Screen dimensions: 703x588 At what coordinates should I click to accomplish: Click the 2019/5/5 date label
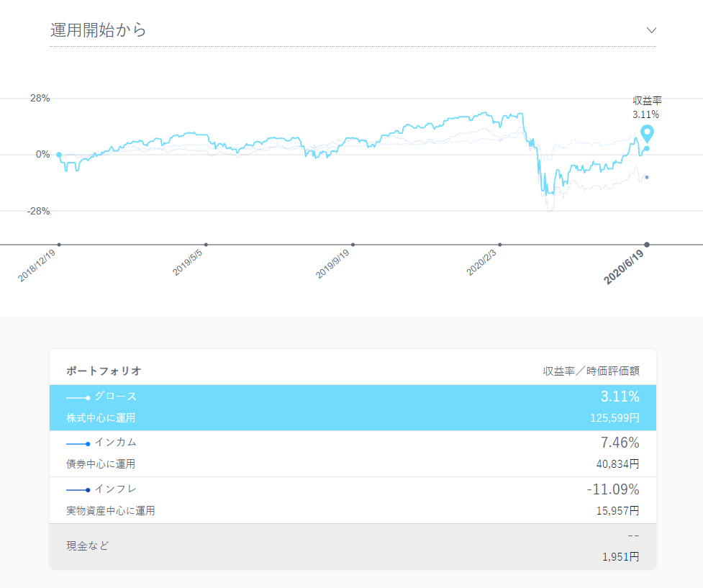[x=189, y=264]
